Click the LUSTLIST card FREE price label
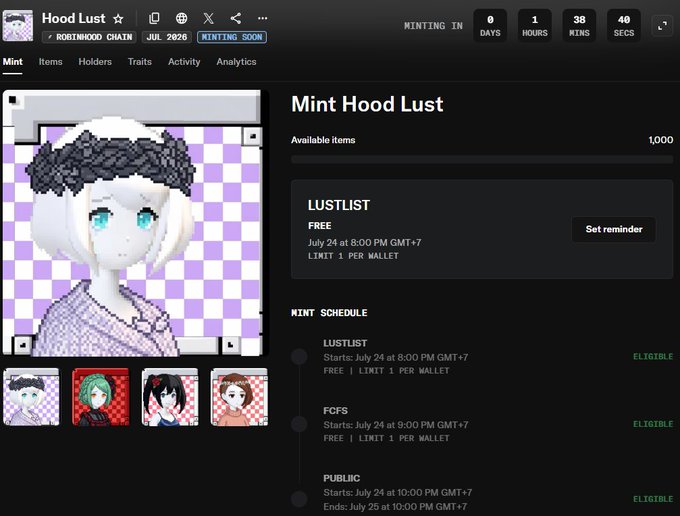Image resolution: width=680 pixels, height=516 pixels. pos(320,225)
